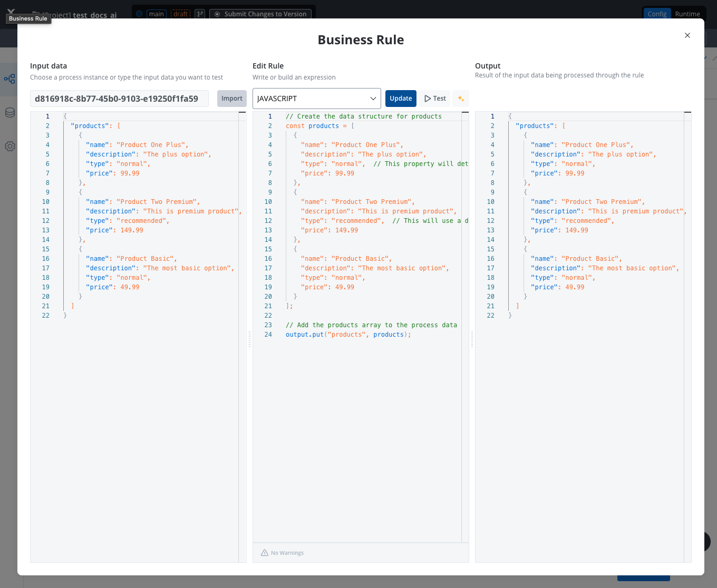The height and width of the screenshot is (588, 717).
Task: Close the Business Rule dialog with the X
Action: coord(687,35)
